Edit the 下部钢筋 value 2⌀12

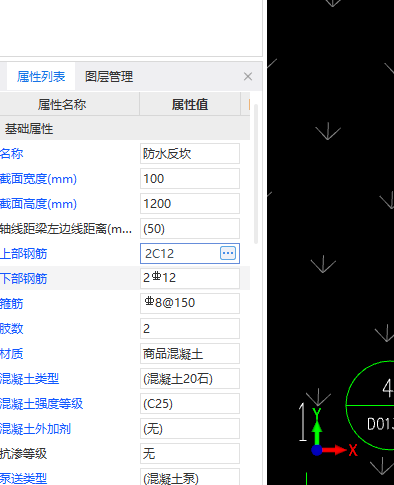click(190, 278)
